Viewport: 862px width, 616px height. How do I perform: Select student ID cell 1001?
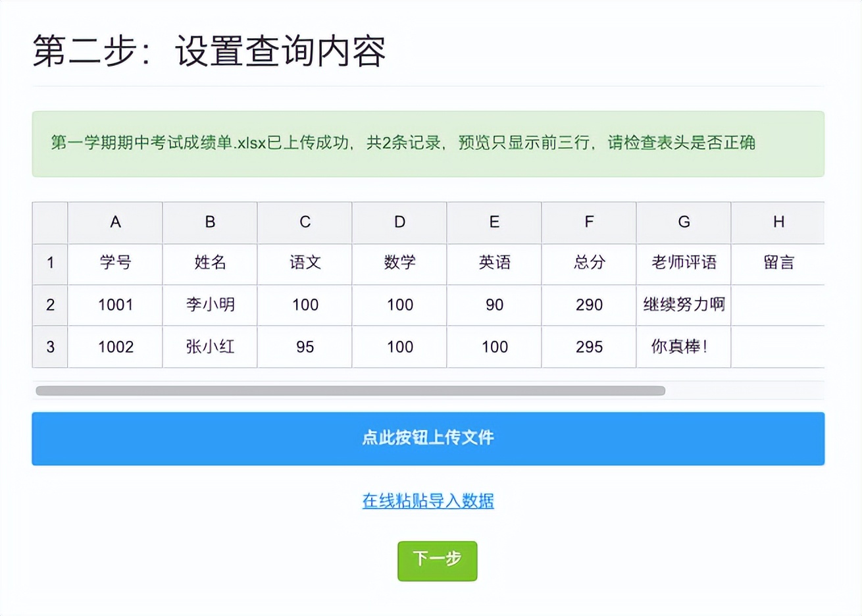coord(115,305)
